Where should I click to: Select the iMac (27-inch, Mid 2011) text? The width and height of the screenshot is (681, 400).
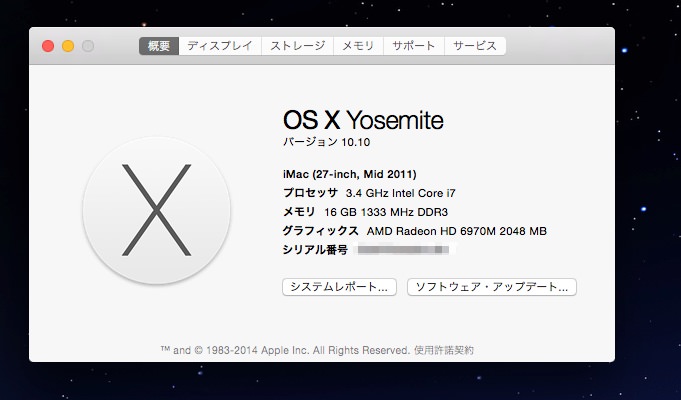[350, 174]
